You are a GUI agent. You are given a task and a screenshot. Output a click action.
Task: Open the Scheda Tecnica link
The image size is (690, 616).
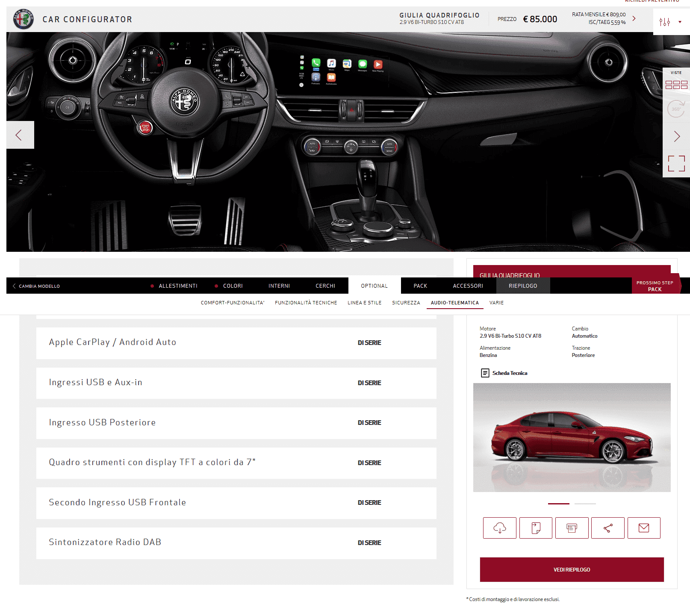pos(509,373)
